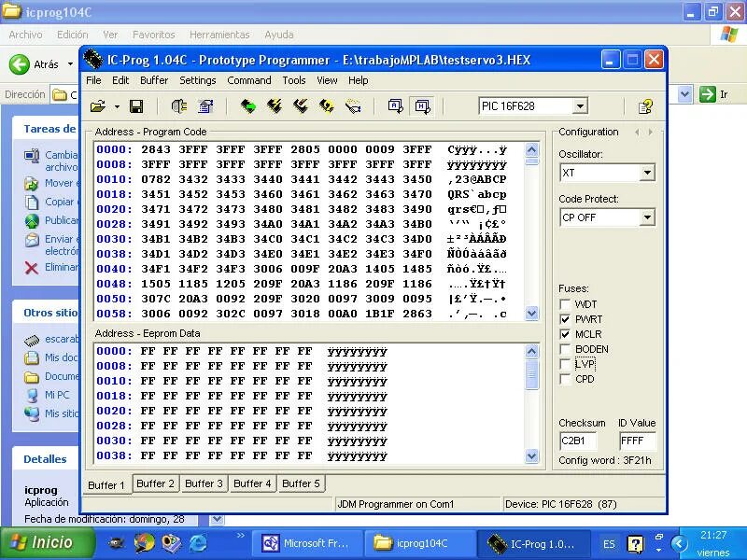Click the Verify chip icon with yellow mark
This screenshot has height=560, width=747.
pos(327,106)
